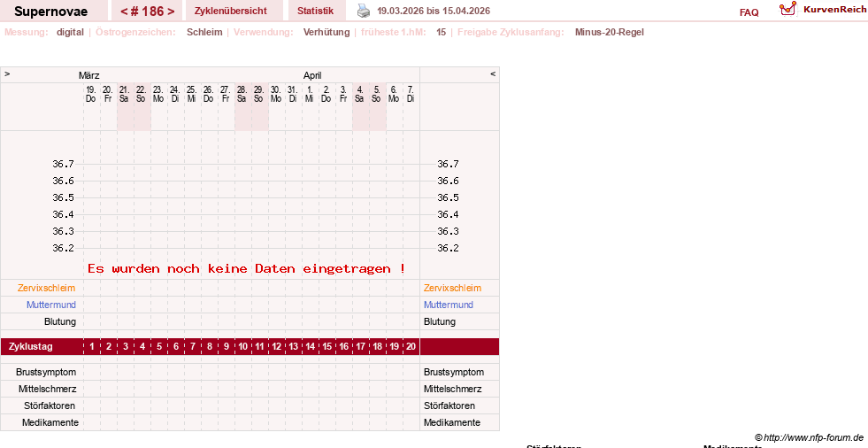Click the Zyklustag header label
The width and height of the screenshot is (868, 448).
[31, 347]
